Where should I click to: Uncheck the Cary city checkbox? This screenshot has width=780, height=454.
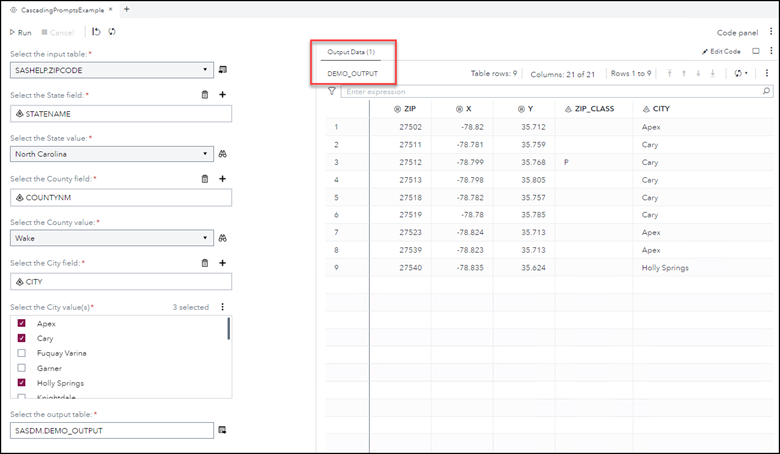click(x=21, y=338)
